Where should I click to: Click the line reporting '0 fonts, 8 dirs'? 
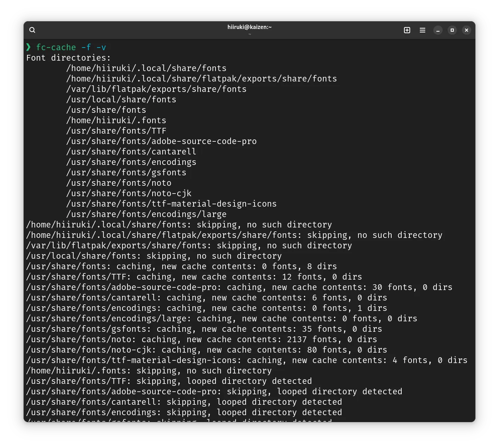pyautogui.click(x=182, y=266)
